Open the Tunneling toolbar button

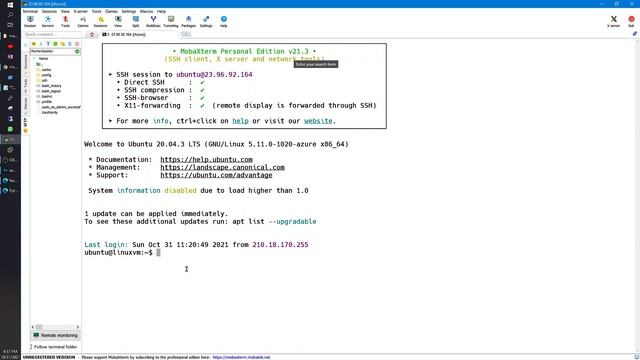point(171,22)
